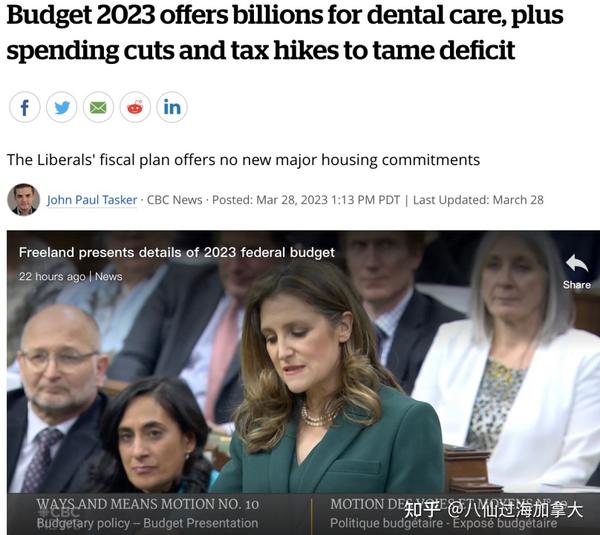Click the CBC logo watermark in video
The width and height of the screenshot is (600, 535).
point(59,512)
